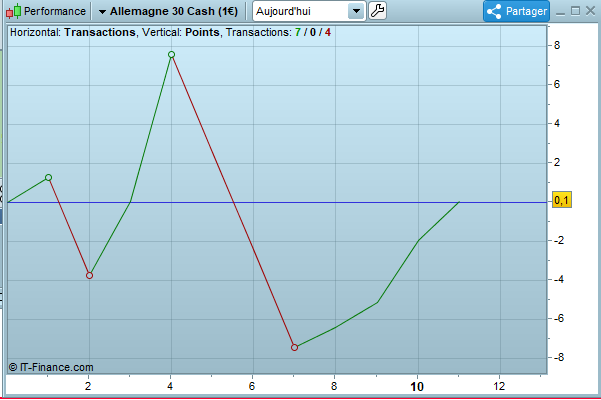Click the © IT-Finance.com text
601x400 pixels.
51,367
